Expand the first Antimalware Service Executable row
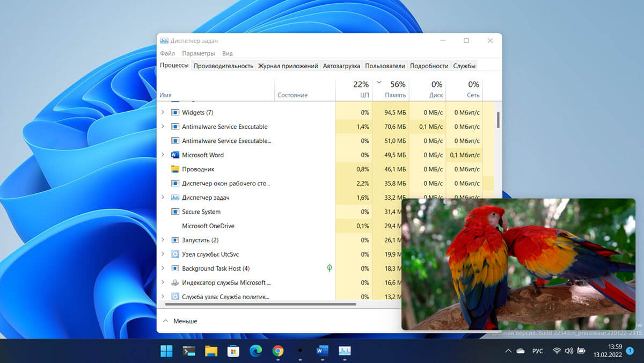 (163, 127)
